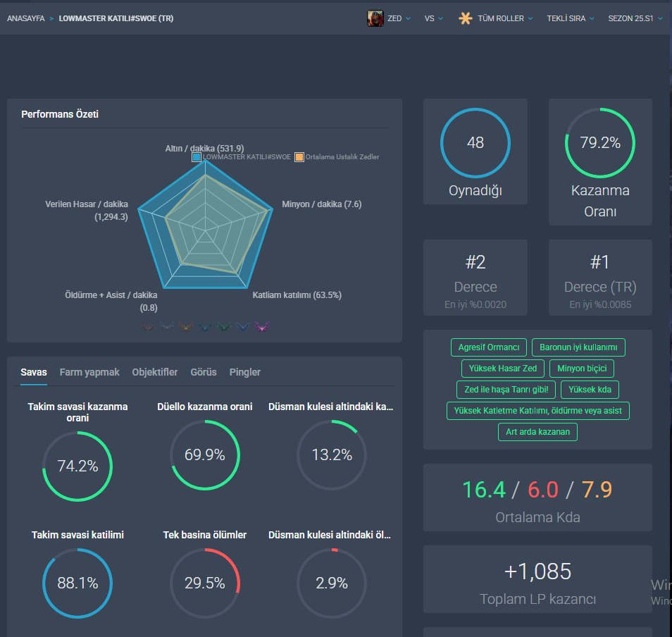The image size is (672, 637).
Task: Select the silver rank emblem
Action: click(167, 327)
